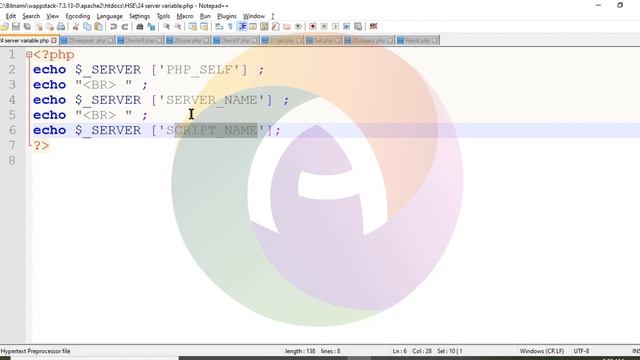Close the '24 server variable.php' tab
Screen dimensions: 640x360
pos(54,40)
